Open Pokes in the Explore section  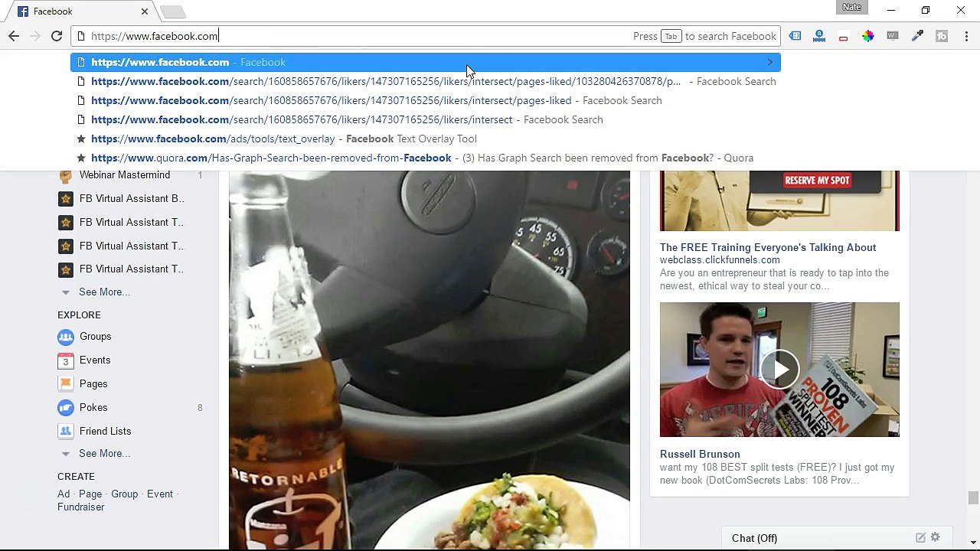pyautogui.click(x=93, y=407)
